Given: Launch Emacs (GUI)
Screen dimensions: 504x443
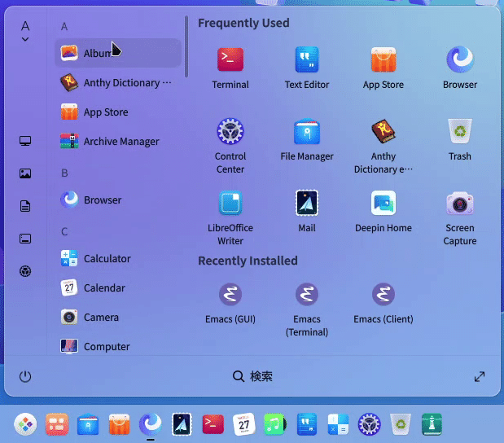Looking at the screenshot, I should pyautogui.click(x=230, y=303).
